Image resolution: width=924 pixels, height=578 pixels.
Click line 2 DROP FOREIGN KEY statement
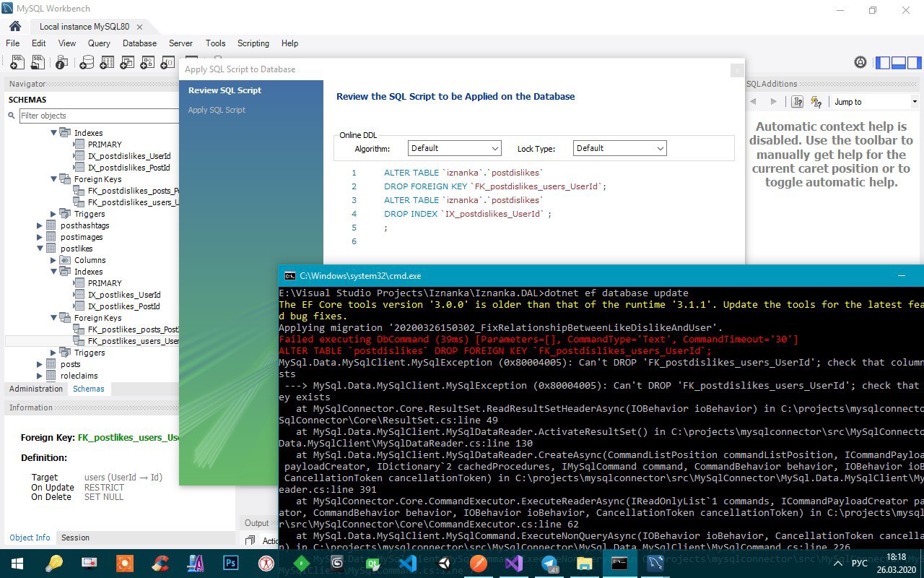(x=495, y=186)
